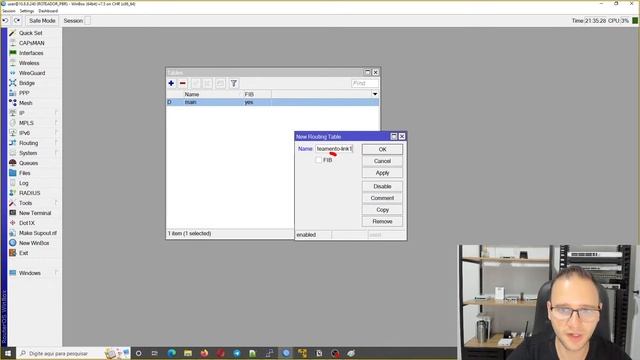Screen dimensions: 640x360
Task: Open the Files sidebar entry
Action: [x=24, y=173]
